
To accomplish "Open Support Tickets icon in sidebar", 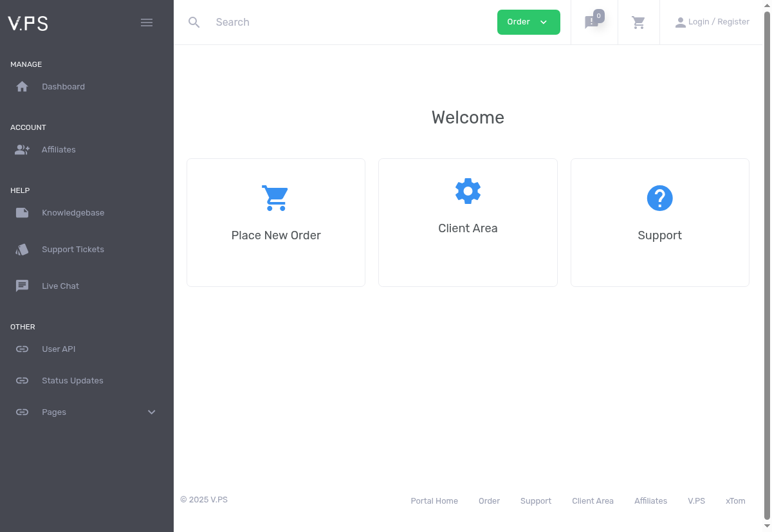I will 23,250.
